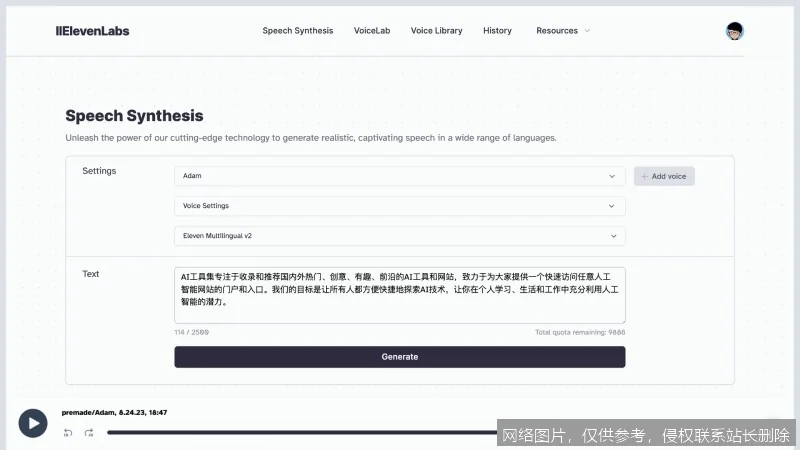The height and width of the screenshot is (450, 800).
Task: Click the "Unleash the power" description text
Action: tap(311, 138)
